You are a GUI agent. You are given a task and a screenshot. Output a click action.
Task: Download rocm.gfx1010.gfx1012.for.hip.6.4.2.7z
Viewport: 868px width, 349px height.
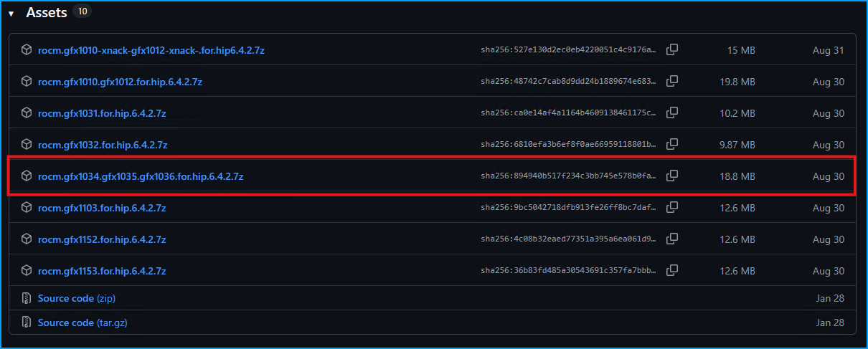point(120,82)
